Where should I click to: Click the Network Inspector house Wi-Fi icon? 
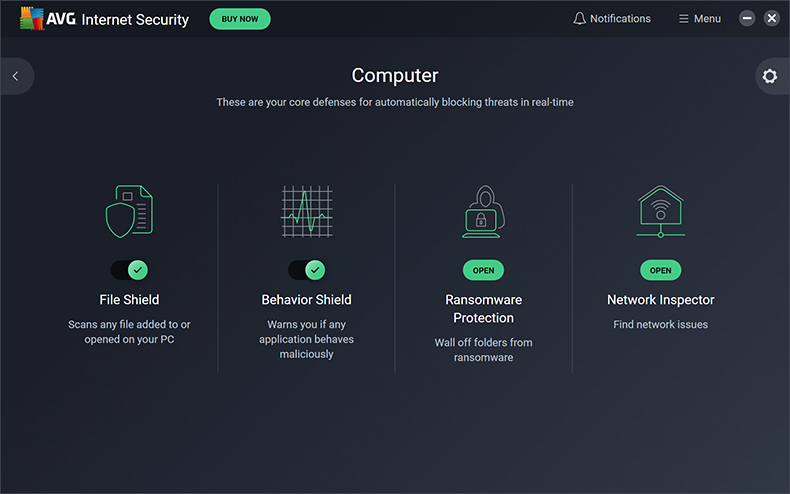click(x=660, y=211)
